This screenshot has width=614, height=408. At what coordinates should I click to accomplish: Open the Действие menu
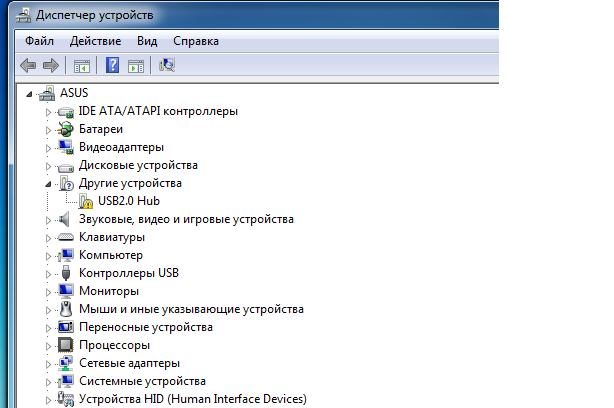[96, 41]
